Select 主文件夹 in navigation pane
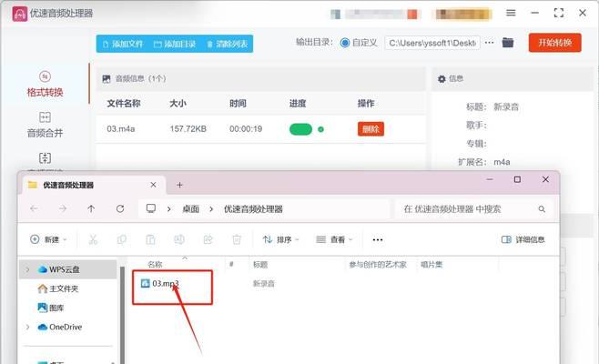The width and height of the screenshot is (599, 364). coord(58,288)
